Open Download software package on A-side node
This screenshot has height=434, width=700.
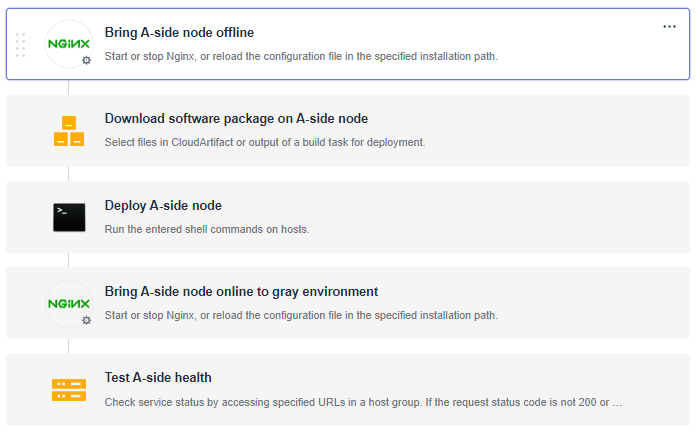point(236,119)
